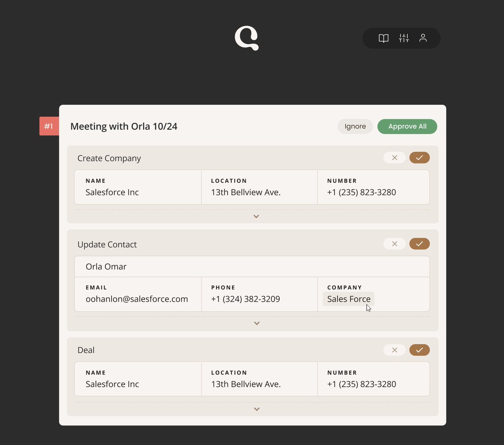Open the sliders settings icon
This screenshot has height=445, width=504.
pos(404,38)
